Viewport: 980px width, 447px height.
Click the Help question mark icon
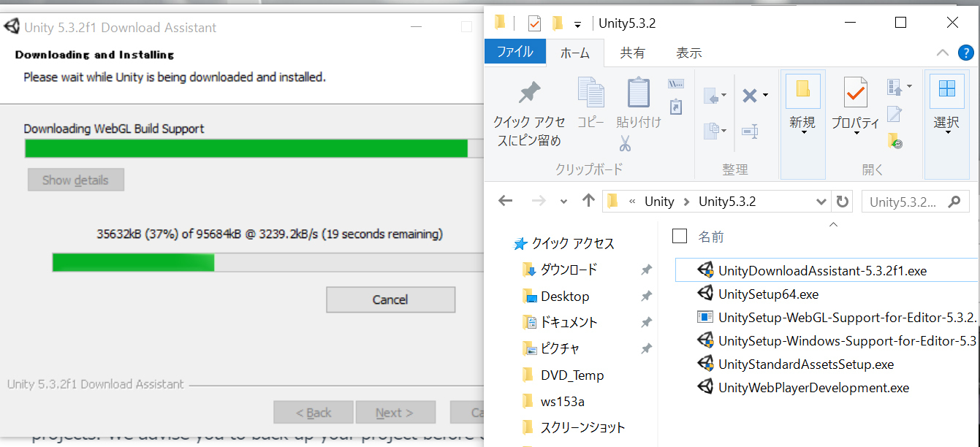[x=965, y=53]
